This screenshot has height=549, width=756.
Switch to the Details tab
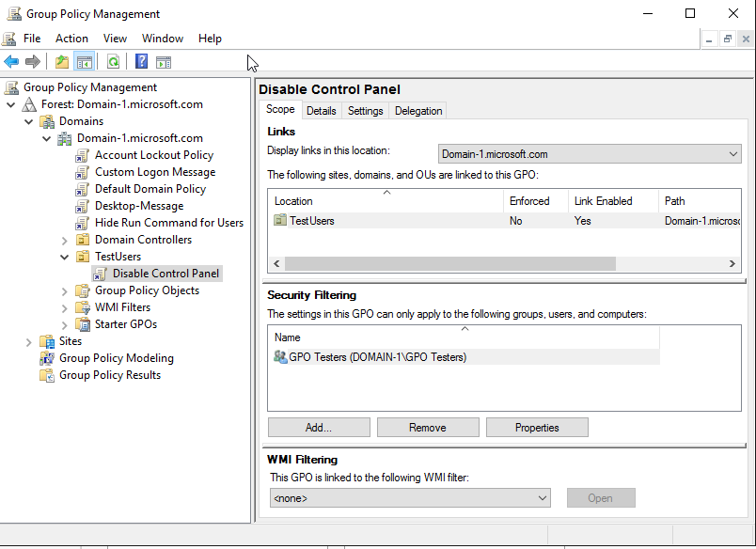pyautogui.click(x=321, y=111)
